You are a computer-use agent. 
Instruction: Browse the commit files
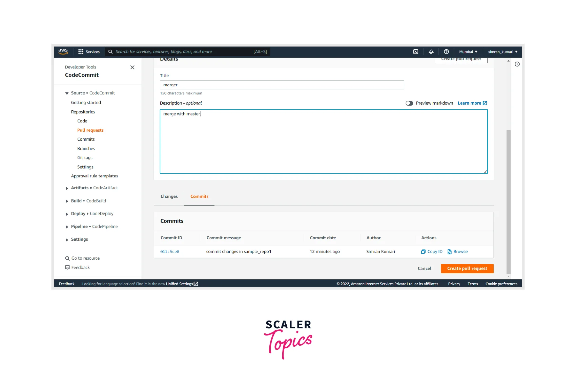coord(458,252)
